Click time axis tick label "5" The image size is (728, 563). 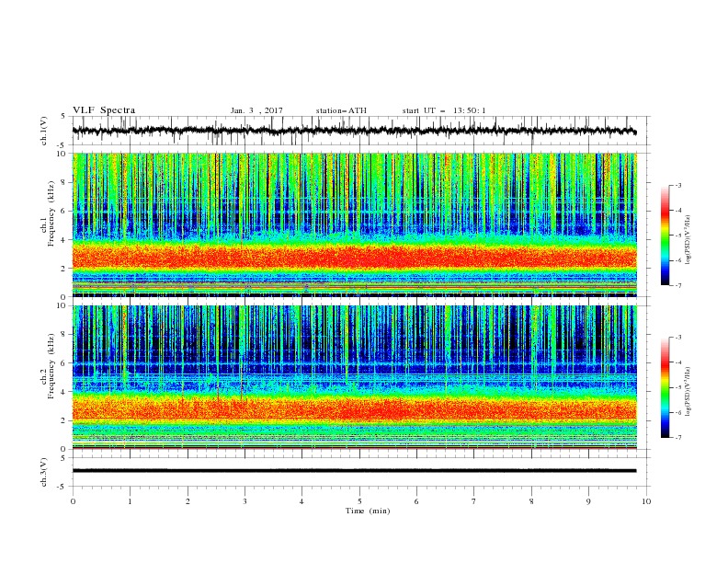pyautogui.click(x=359, y=501)
